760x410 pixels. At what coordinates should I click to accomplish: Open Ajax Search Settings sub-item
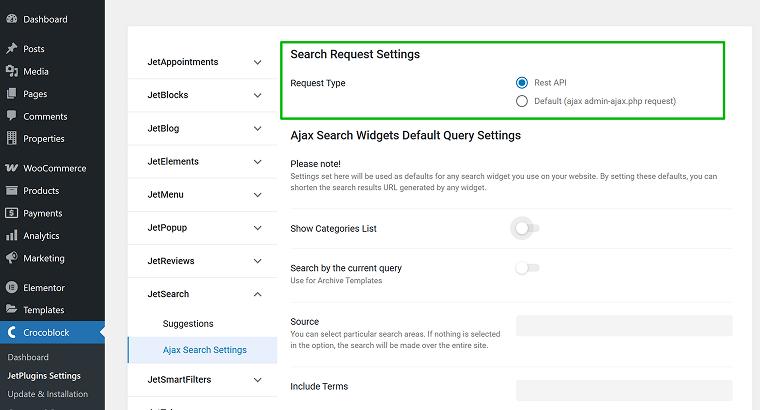205,350
